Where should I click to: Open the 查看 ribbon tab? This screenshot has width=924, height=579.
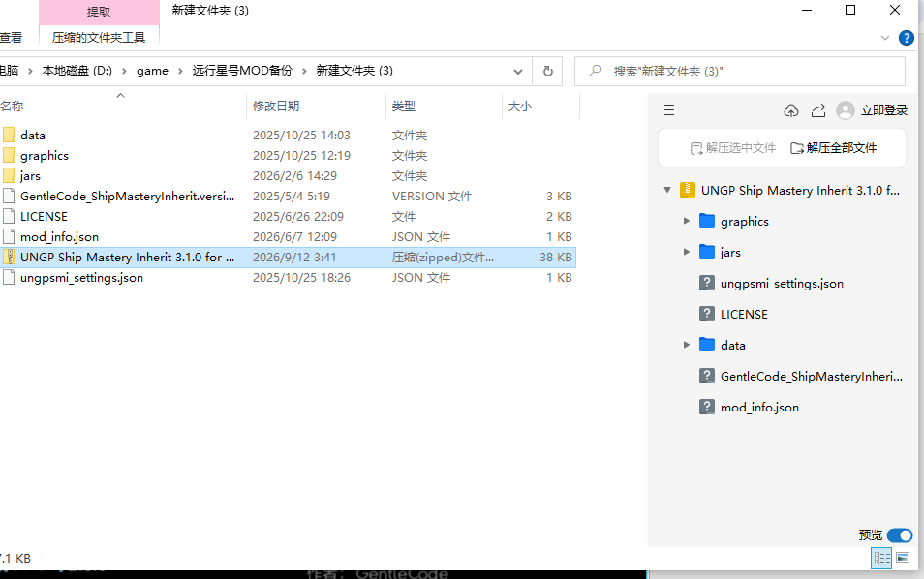pos(12,38)
